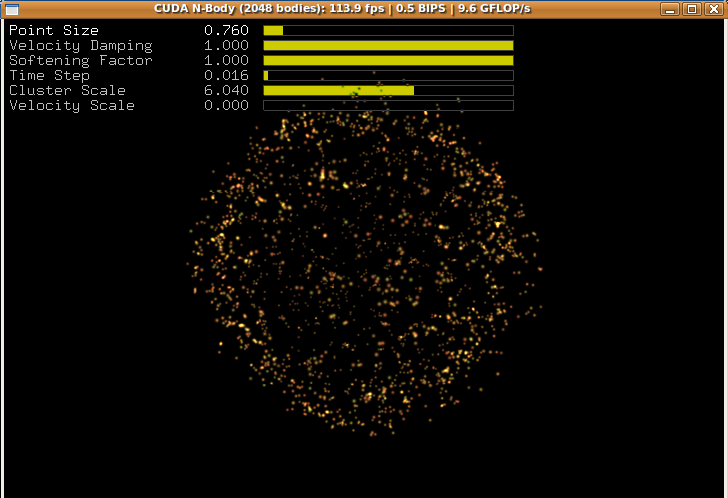
Task: Click the Point Size slider bar
Action: 388,31
